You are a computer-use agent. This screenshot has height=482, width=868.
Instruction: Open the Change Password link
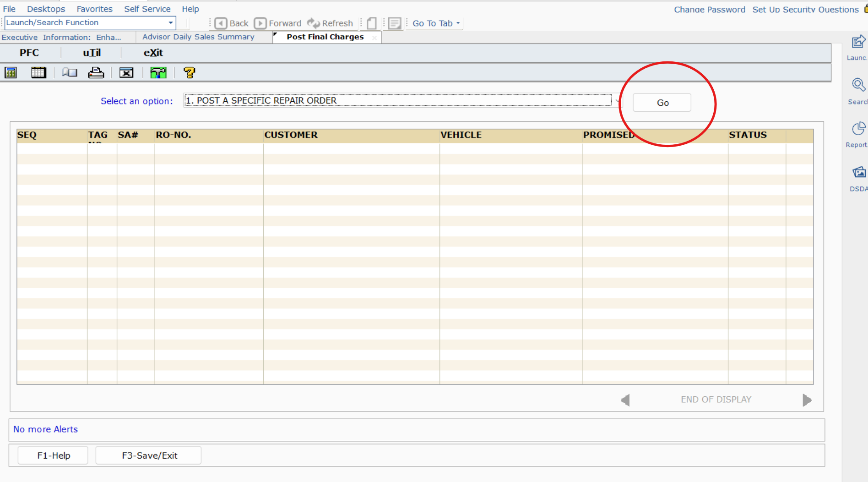coord(710,9)
